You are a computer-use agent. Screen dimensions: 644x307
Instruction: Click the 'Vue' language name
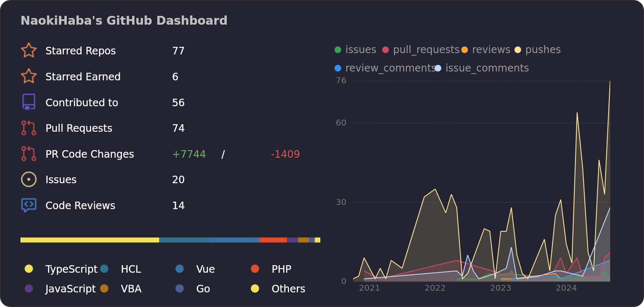click(205, 269)
